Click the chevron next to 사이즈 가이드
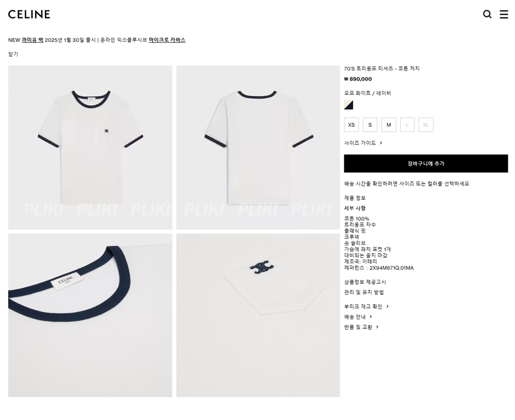 tap(381, 143)
